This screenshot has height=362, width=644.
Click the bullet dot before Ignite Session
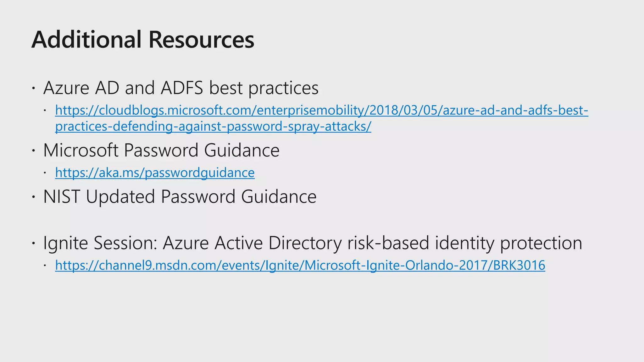(x=33, y=244)
